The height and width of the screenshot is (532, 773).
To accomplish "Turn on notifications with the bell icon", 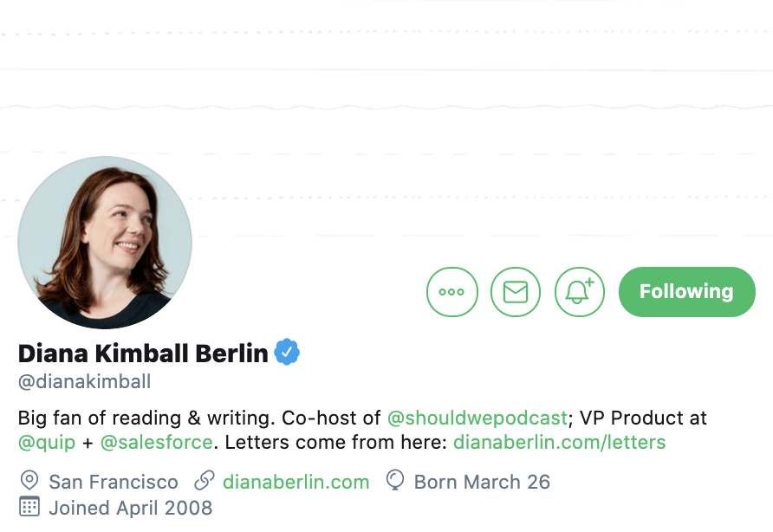I will [579, 292].
